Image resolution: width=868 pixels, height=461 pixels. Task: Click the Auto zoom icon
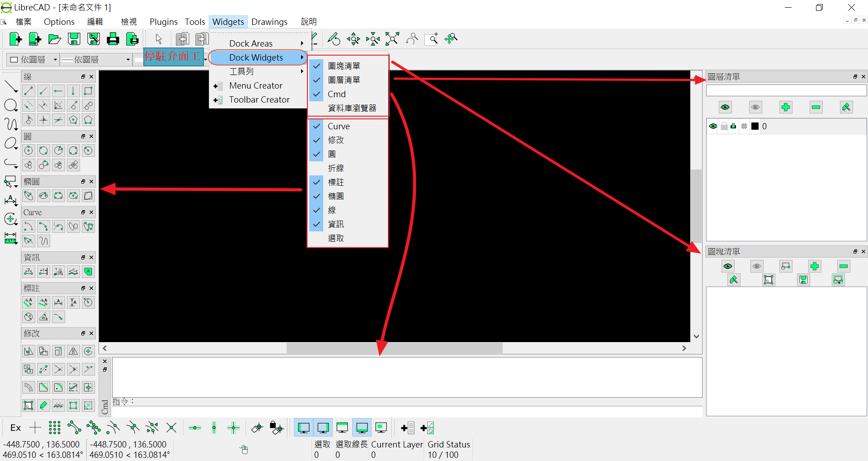tap(392, 39)
